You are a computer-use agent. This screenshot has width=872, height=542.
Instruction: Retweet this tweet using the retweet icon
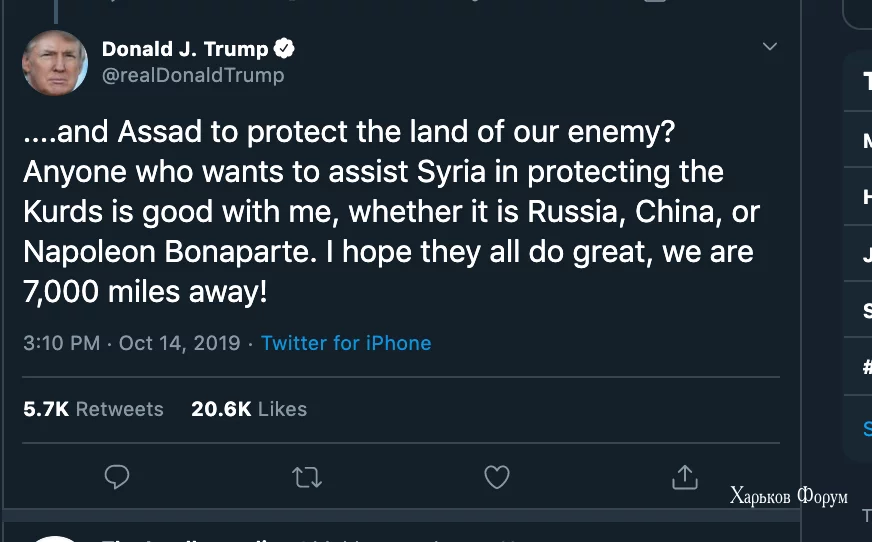(307, 477)
